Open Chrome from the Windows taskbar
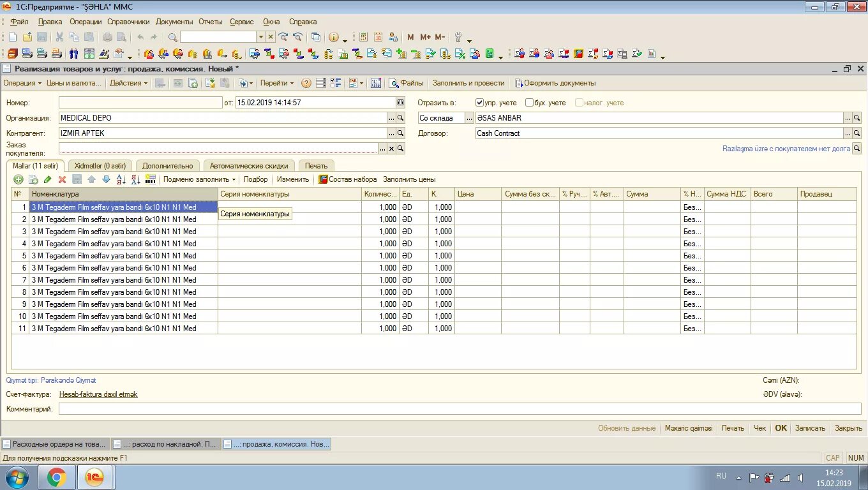 tap(56, 477)
